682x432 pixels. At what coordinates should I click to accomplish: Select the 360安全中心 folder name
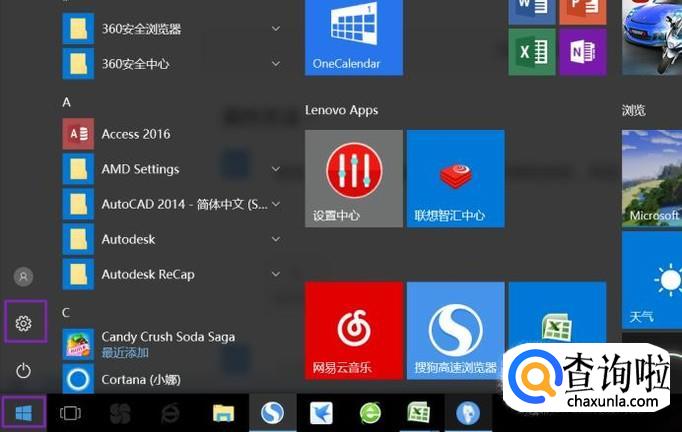tap(135, 64)
